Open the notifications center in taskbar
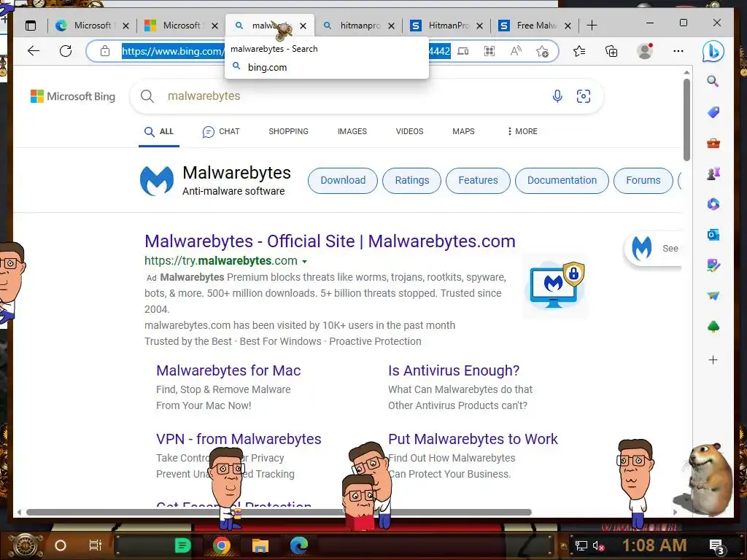Viewport: 747px width, 560px height. click(x=716, y=546)
